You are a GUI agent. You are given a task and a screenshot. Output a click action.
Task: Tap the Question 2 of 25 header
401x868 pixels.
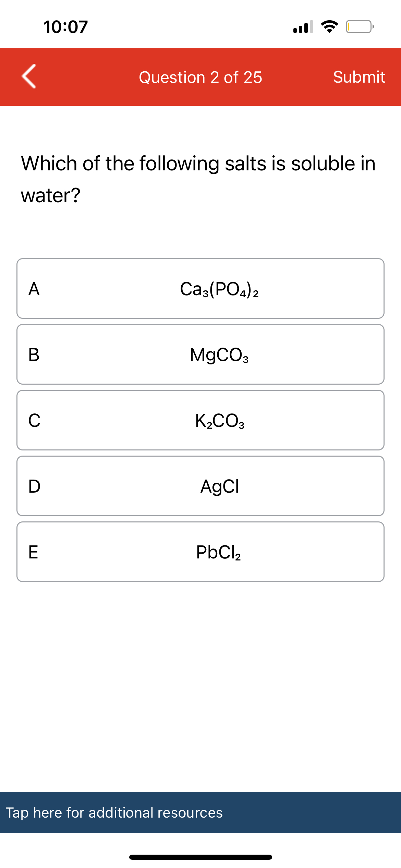pos(200,77)
